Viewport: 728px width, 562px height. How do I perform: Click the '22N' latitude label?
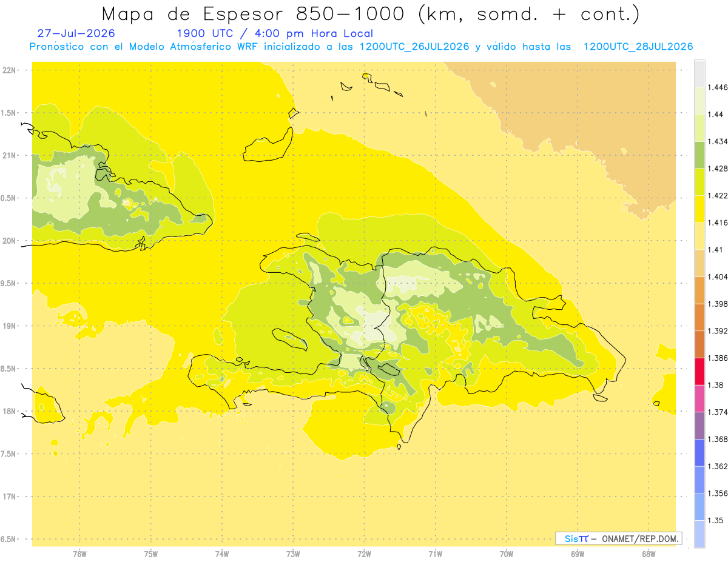(x=10, y=70)
